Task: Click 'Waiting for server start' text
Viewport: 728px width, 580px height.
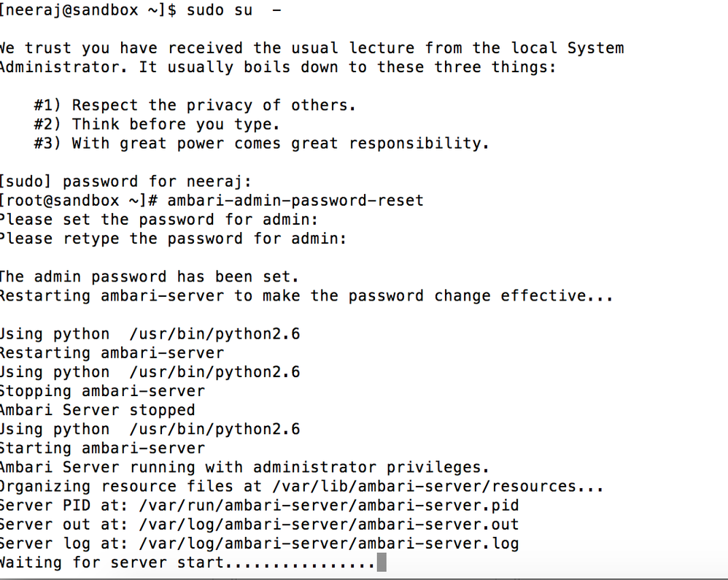Action: (x=114, y=562)
